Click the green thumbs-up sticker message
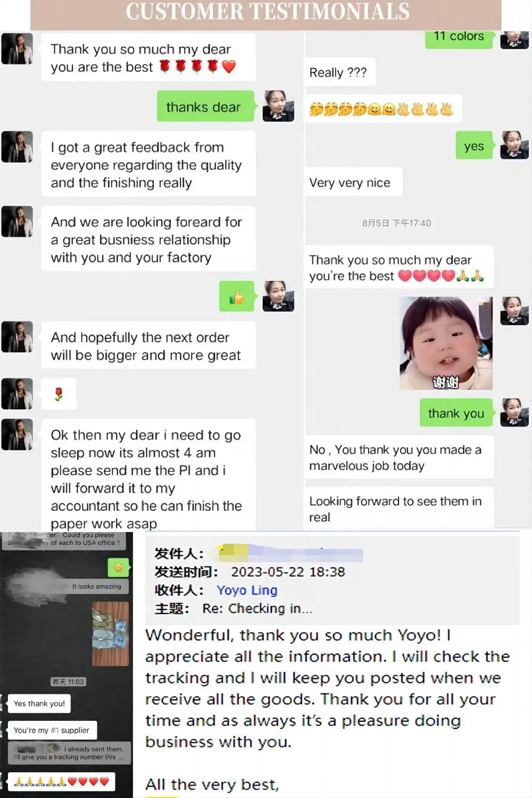Screen dimensions: 532x798 [237, 297]
